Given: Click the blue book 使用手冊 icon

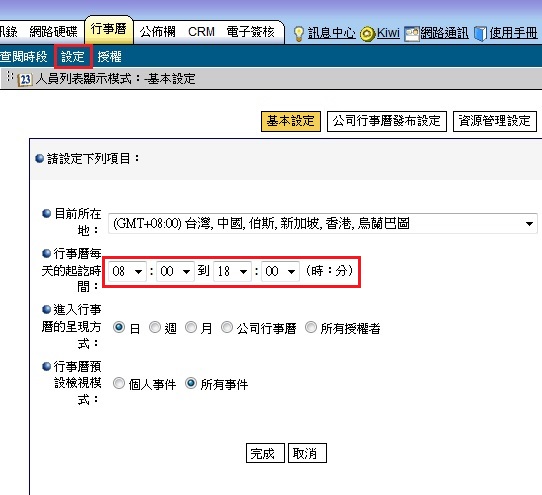Looking at the screenshot, I should point(480,34).
